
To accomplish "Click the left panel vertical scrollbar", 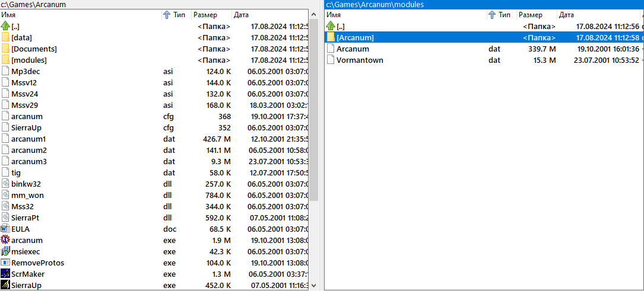I will [313, 119].
